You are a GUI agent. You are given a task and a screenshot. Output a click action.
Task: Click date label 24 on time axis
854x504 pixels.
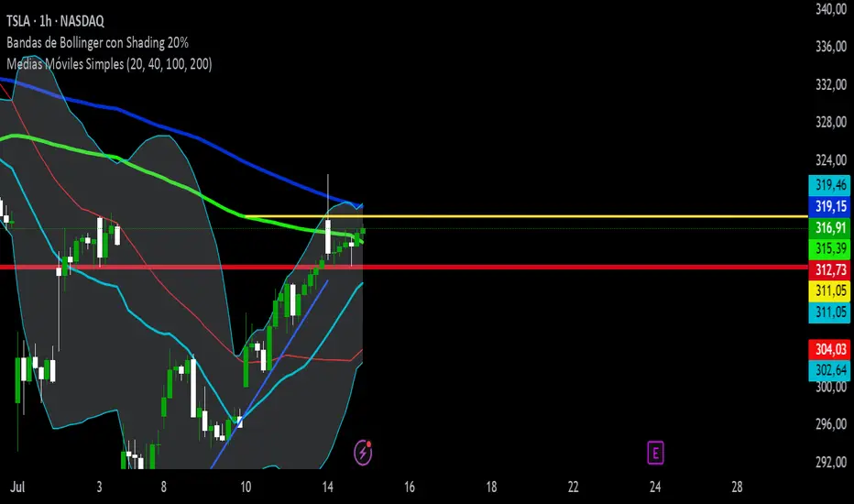point(655,487)
